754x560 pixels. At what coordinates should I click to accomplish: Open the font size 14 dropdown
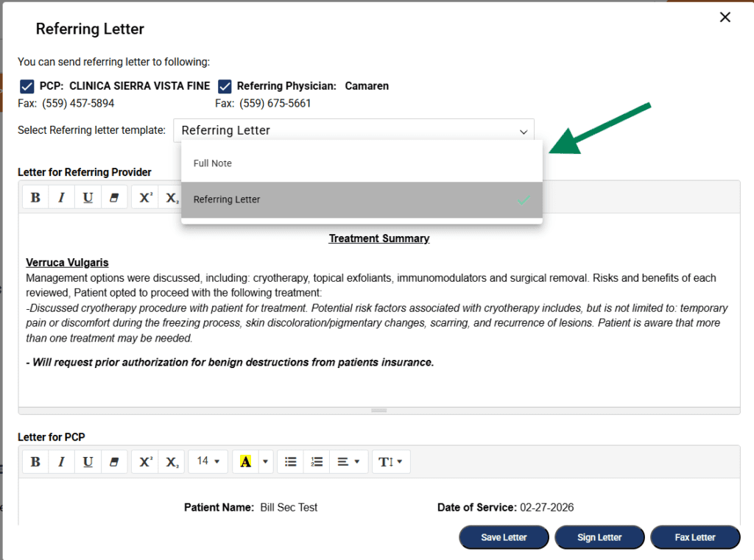click(x=208, y=461)
